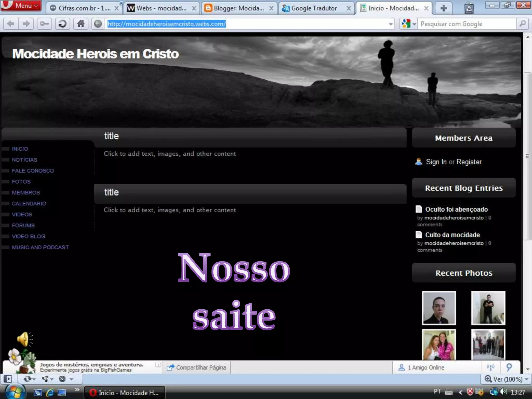Click the Sign In link
This screenshot has width=532, height=399.
436,162
